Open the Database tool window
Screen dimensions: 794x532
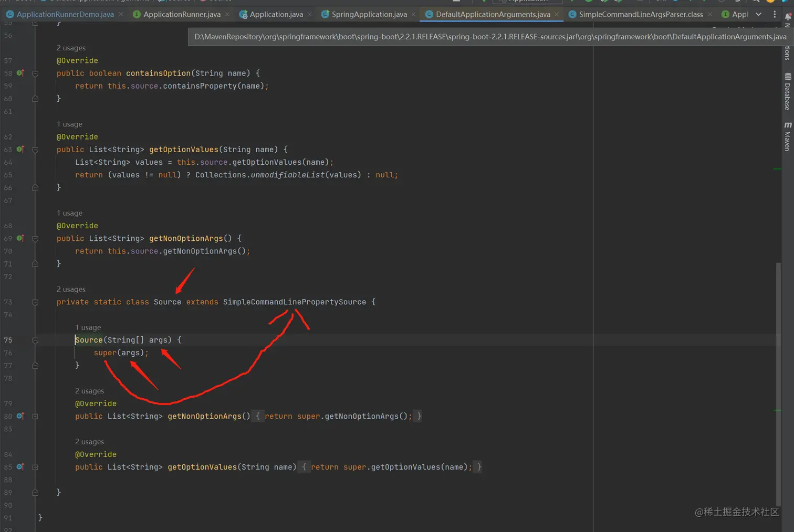[788, 92]
